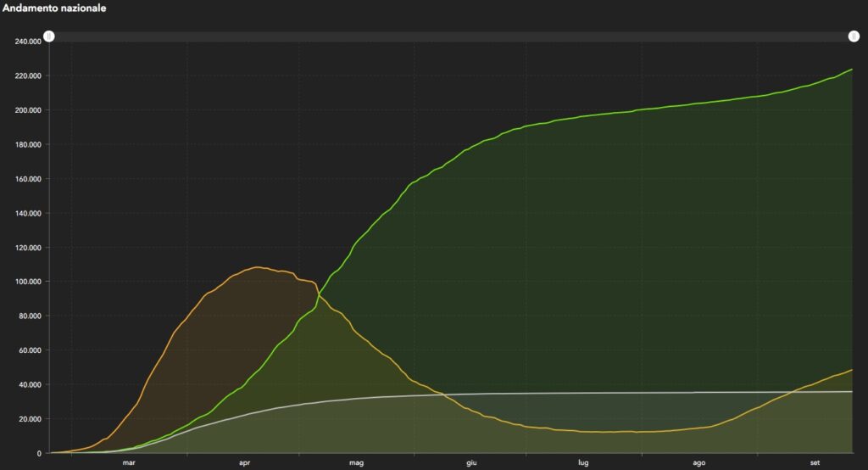Click the "Andamento nazionale" chart title
This screenshot has width=868, height=470.
pyautogui.click(x=53, y=8)
